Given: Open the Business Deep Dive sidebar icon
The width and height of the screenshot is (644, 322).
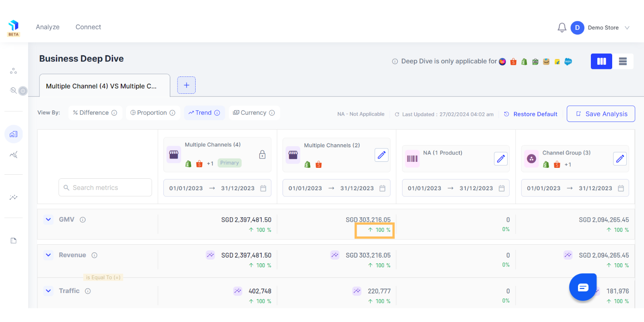Looking at the screenshot, I should 14,134.
